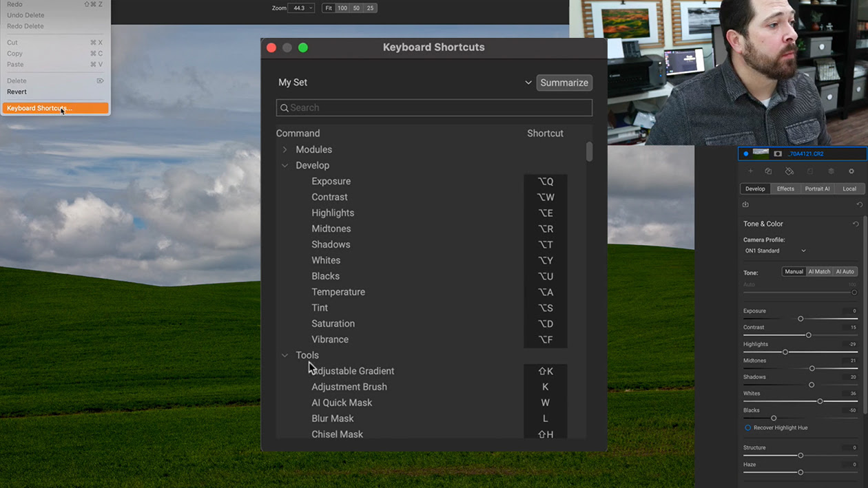The height and width of the screenshot is (488, 868).
Task: Click the add layer plus icon
Action: click(x=750, y=171)
